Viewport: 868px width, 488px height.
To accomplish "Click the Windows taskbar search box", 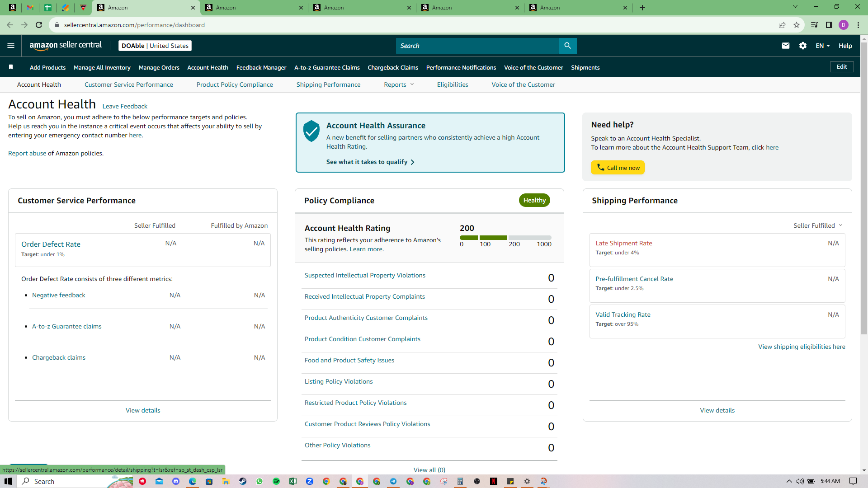I will tap(75, 481).
